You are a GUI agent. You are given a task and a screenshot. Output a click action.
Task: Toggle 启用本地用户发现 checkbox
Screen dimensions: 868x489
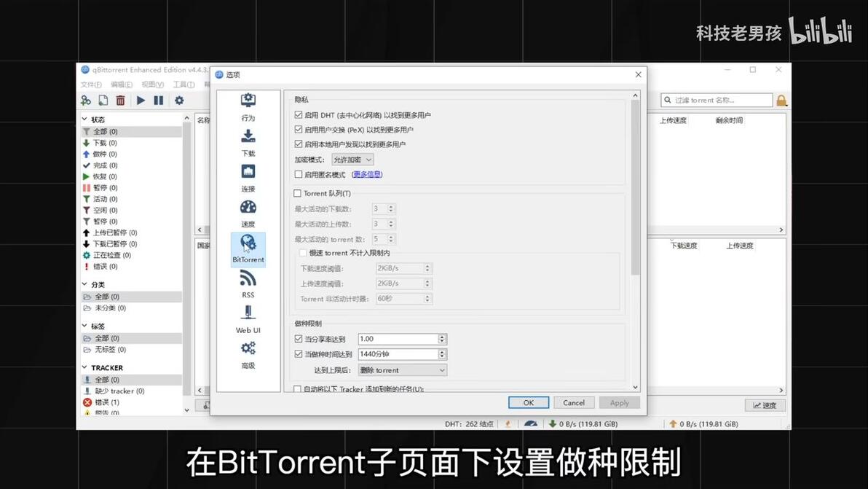(299, 144)
